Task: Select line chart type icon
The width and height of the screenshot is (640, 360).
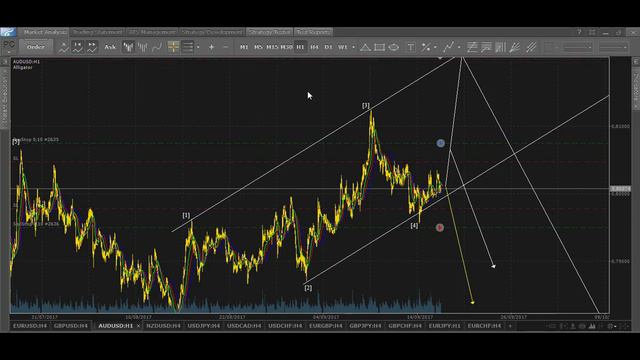Action: click(157, 47)
